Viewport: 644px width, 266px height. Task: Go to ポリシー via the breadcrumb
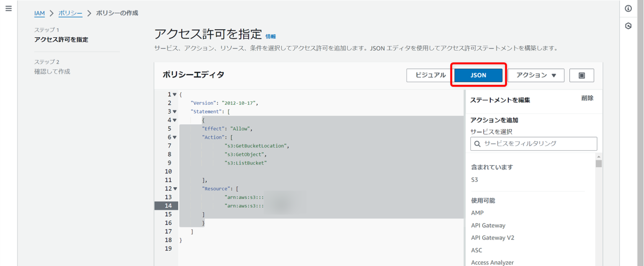tap(70, 13)
